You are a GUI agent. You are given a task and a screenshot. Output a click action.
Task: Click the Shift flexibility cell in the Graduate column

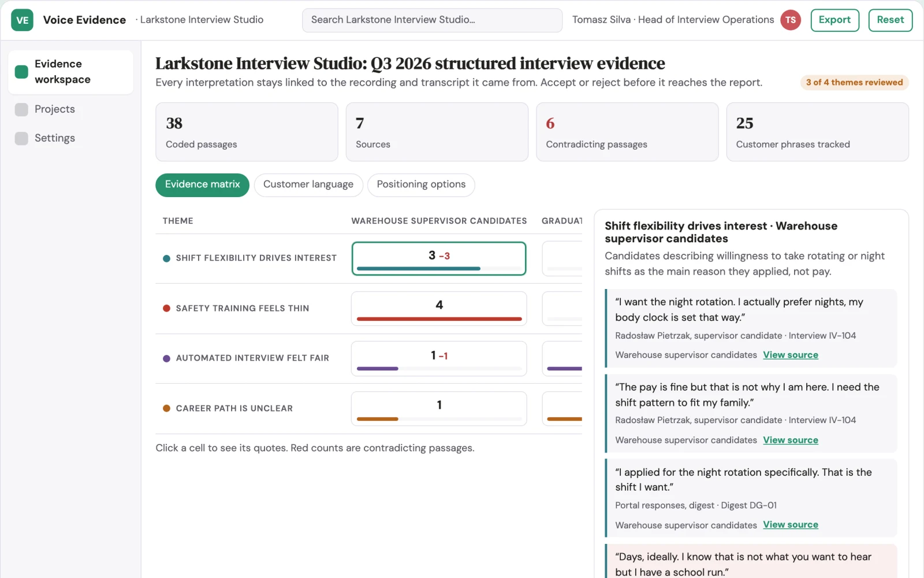562,258
